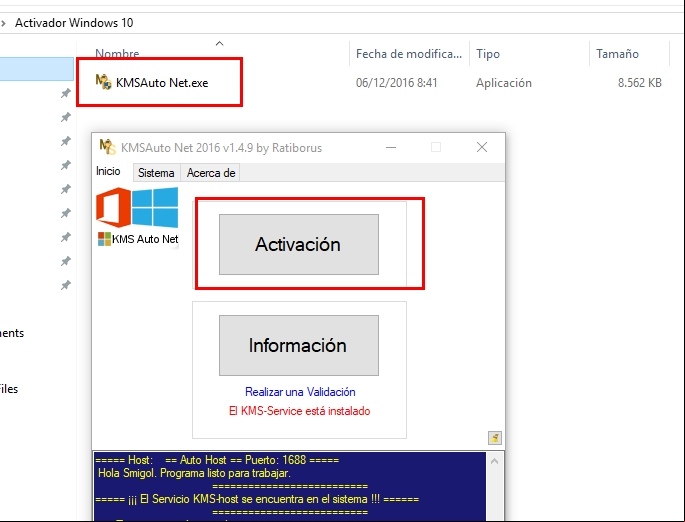The image size is (685, 522).
Task: Sort by the Nombre column header
Action: (x=117, y=54)
